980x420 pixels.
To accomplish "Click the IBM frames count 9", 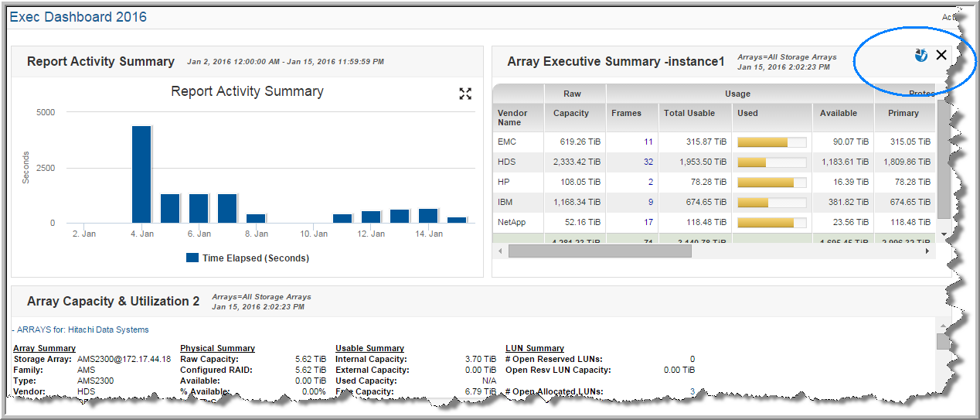I will click(x=650, y=203).
